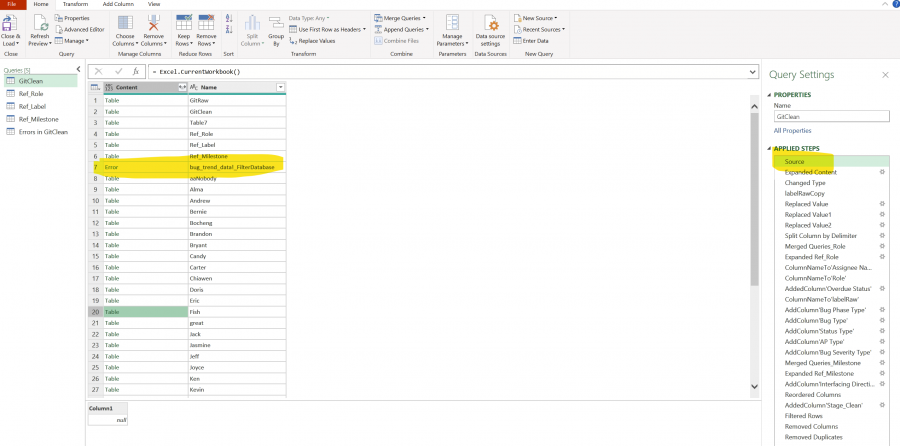
Task: Select the Ref_Role query
Action: 31,94
